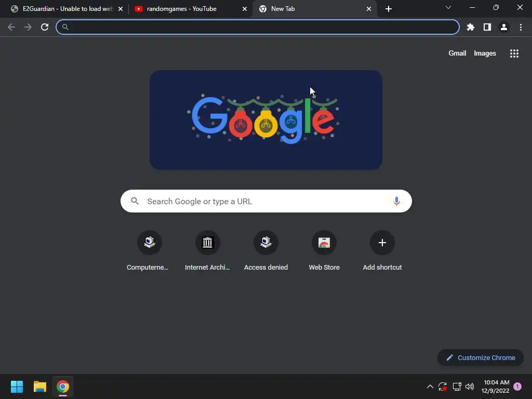532x399 pixels.
Task: Focus the Chrome address bar
Action: click(258, 27)
